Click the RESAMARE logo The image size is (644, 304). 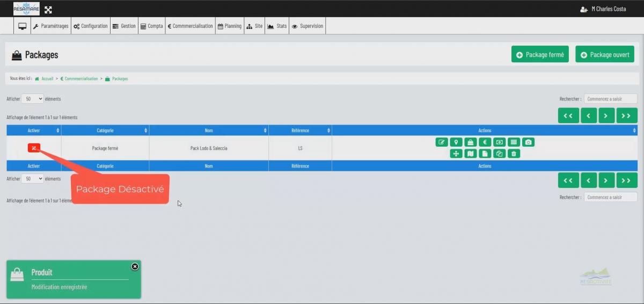(x=26, y=9)
